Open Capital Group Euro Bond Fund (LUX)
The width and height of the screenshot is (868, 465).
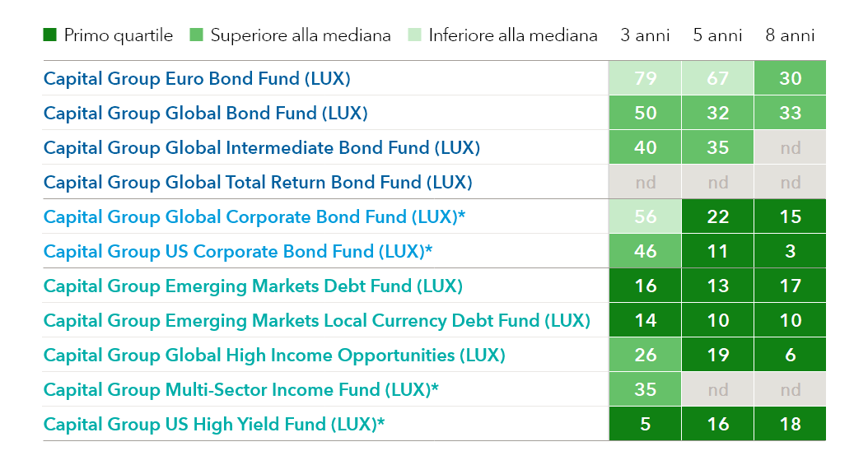click(x=197, y=78)
